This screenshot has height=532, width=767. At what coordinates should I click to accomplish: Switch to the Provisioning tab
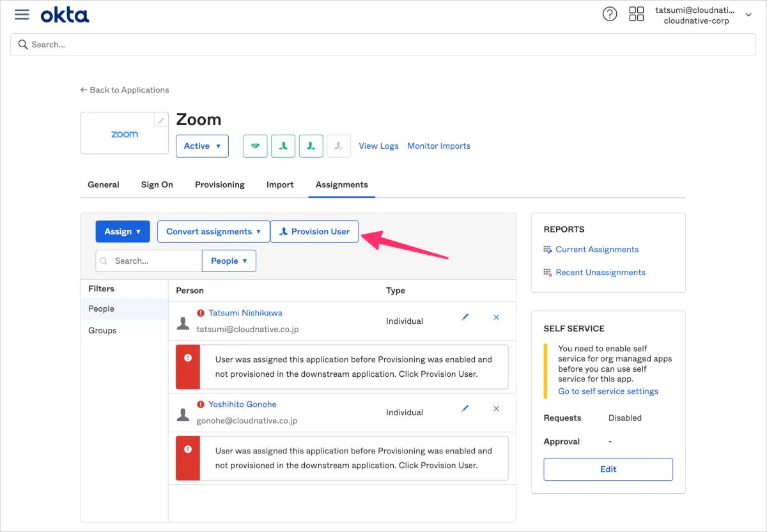[219, 185]
